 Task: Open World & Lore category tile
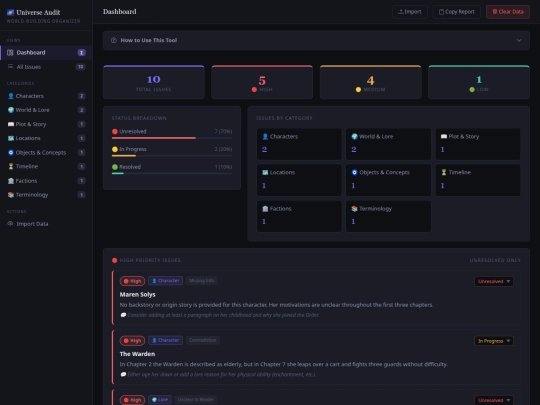point(388,144)
